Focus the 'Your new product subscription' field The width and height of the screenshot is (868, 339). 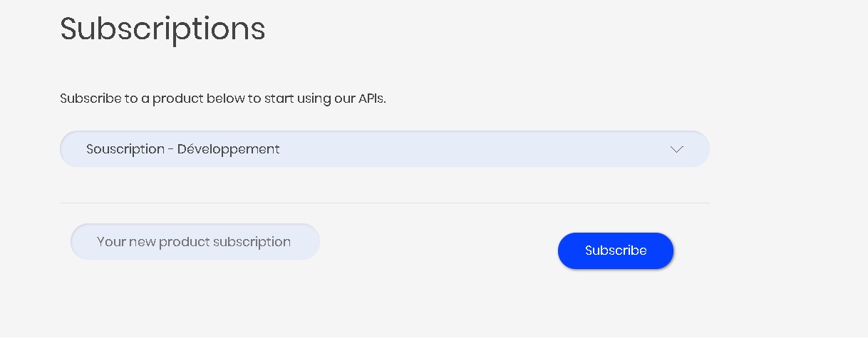(195, 242)
